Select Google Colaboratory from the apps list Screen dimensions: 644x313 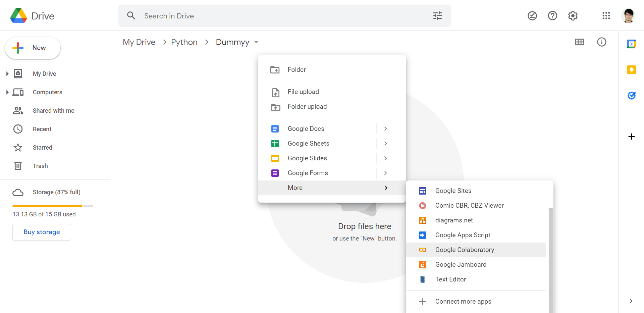[465, 250]
